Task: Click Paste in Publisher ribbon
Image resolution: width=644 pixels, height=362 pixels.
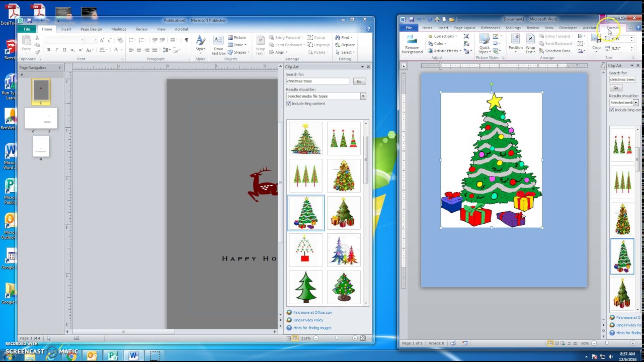Action: (26, 44)
